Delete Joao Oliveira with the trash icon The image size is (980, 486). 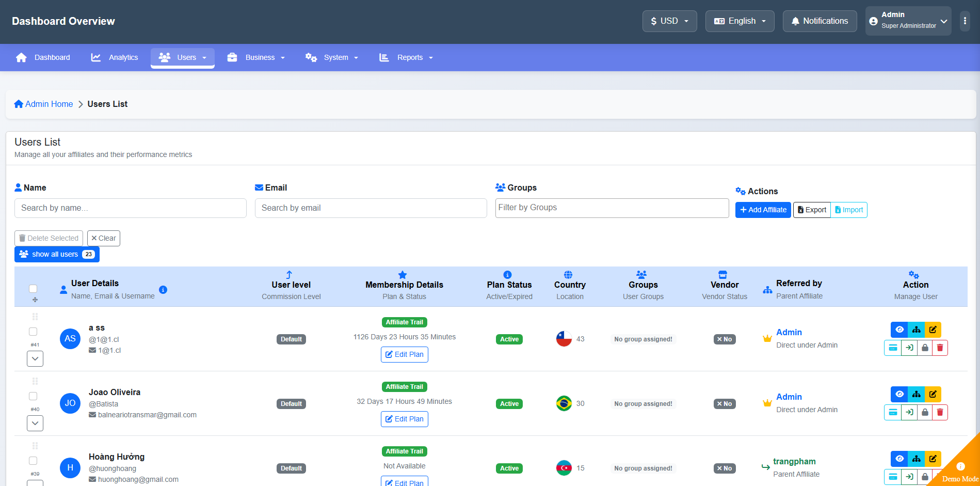click(940, 412)
